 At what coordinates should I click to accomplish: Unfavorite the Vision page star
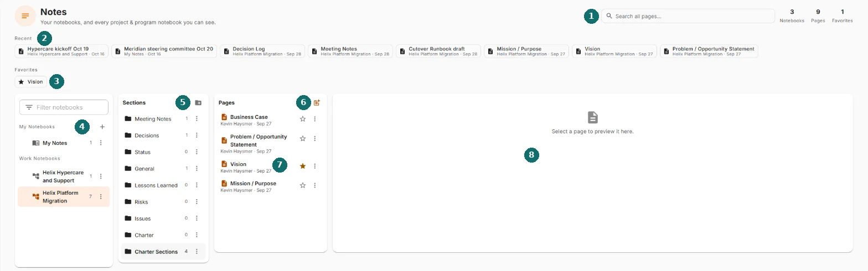pyautogui.click(x=303, y=166)
